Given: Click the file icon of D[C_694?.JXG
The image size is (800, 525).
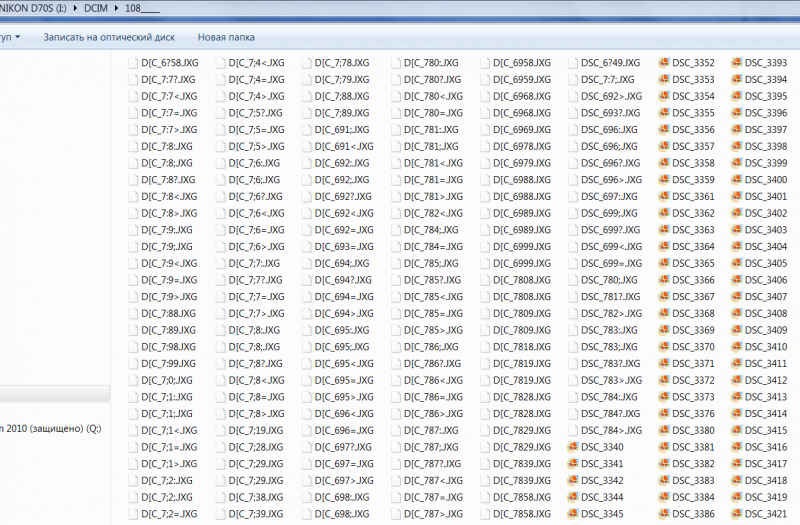Looking at the screenshot, I should pos(307,280).
